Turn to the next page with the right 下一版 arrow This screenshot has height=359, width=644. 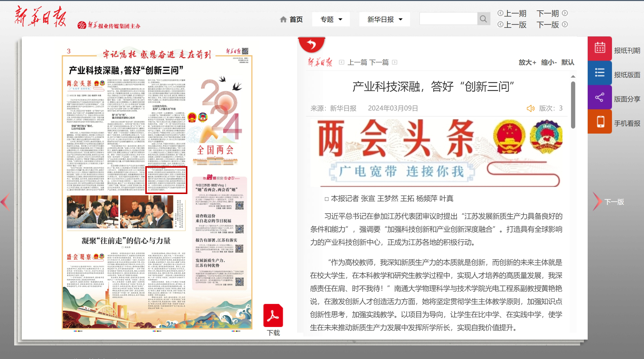click(597, 202)
